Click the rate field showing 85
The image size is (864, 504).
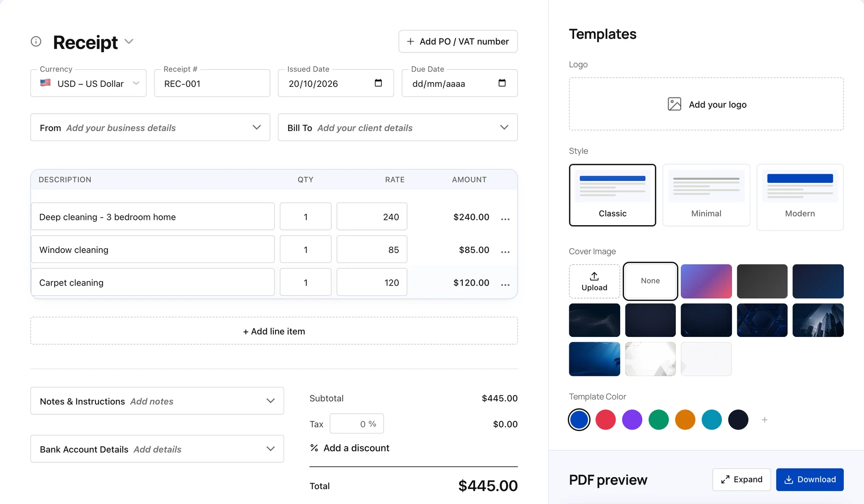coord(372,250)
